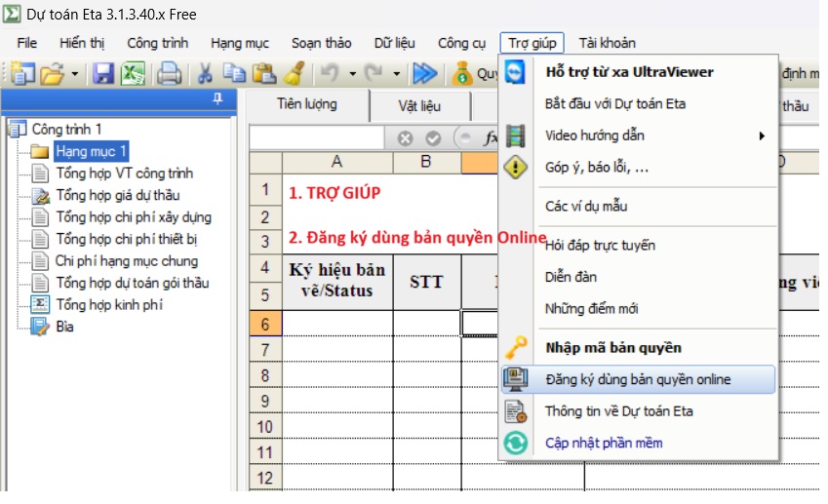Open the Soạn thảo menu

(321, 43)
